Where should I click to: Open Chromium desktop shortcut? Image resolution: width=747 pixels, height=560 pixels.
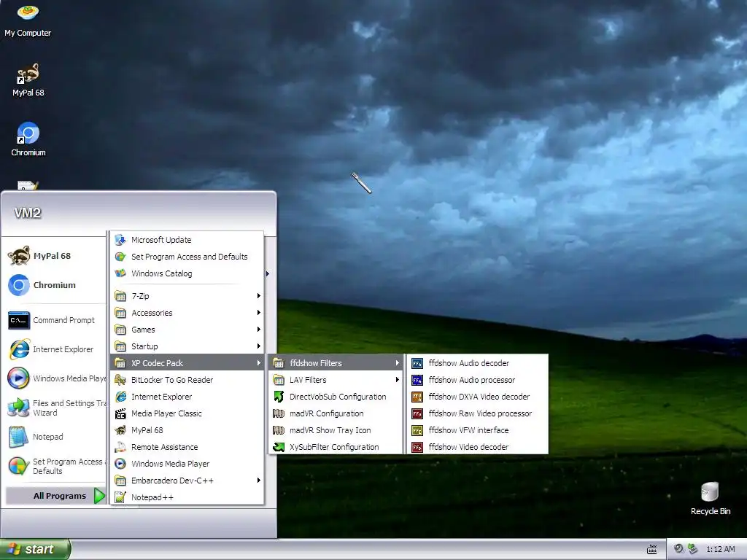click(x=28, y=139)
